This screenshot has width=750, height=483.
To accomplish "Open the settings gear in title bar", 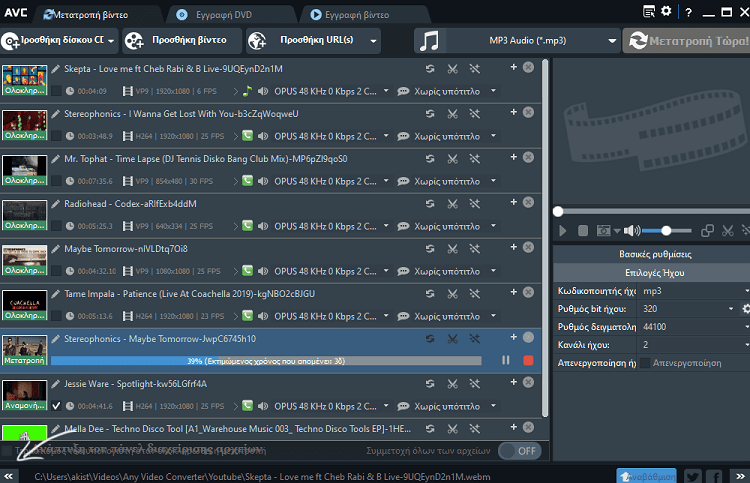I will coord(666,11).
